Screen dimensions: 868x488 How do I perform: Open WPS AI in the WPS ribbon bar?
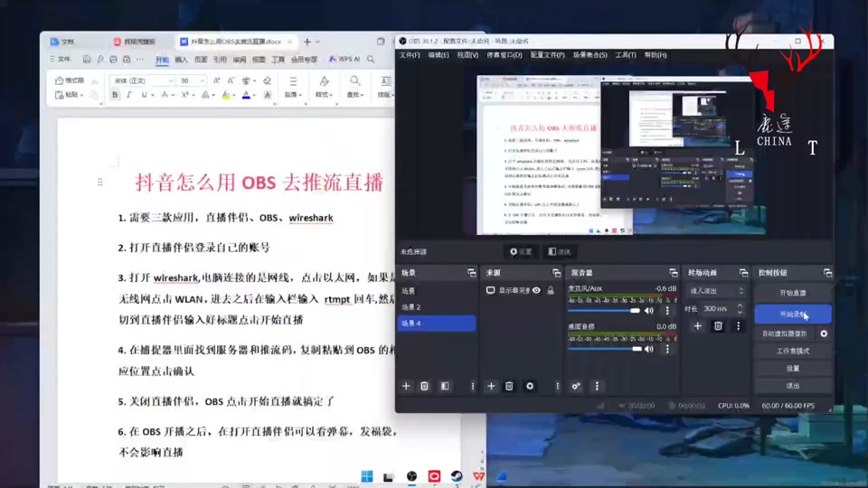click(344, 60)
